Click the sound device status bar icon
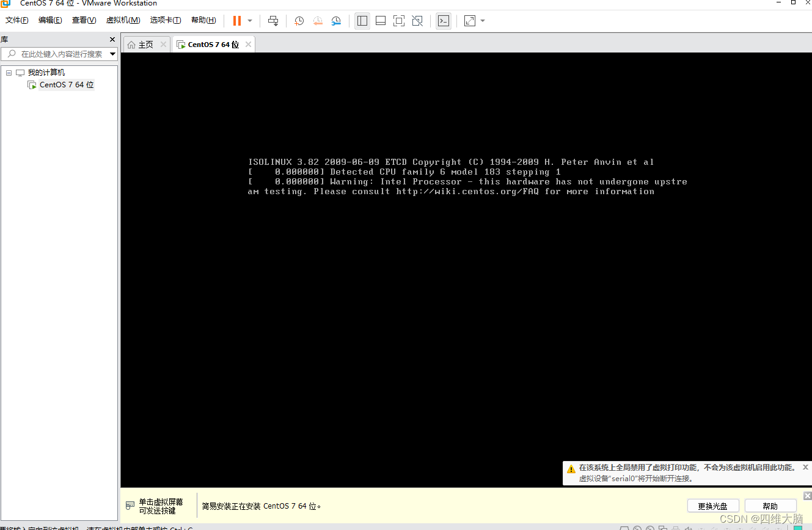 click(687, 528)
